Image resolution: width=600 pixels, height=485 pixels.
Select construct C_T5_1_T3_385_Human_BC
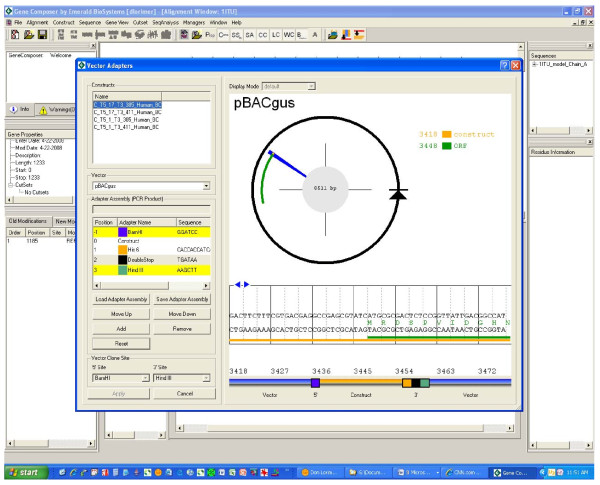tap(126, 119)
